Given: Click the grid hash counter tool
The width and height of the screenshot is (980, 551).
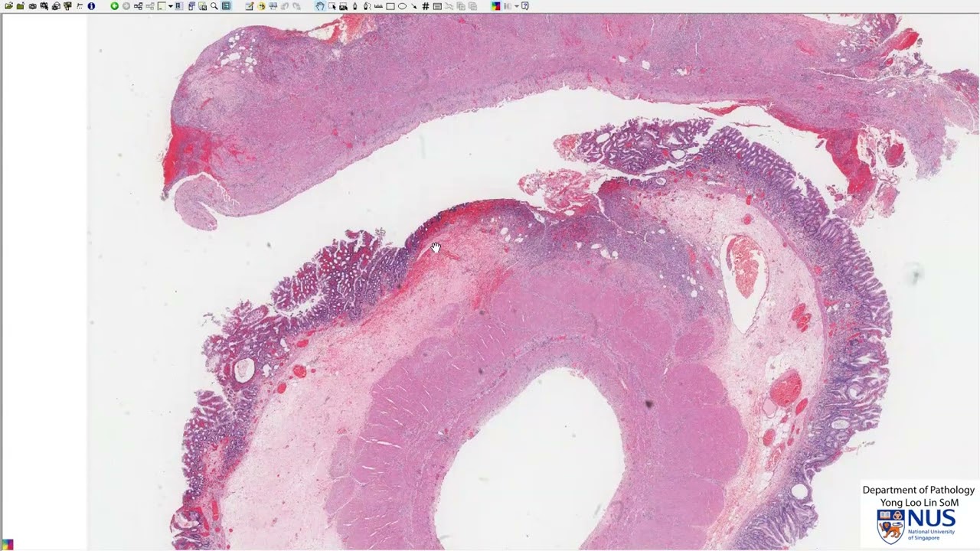Looking at the screenshot, I should [x=426, y=6].
